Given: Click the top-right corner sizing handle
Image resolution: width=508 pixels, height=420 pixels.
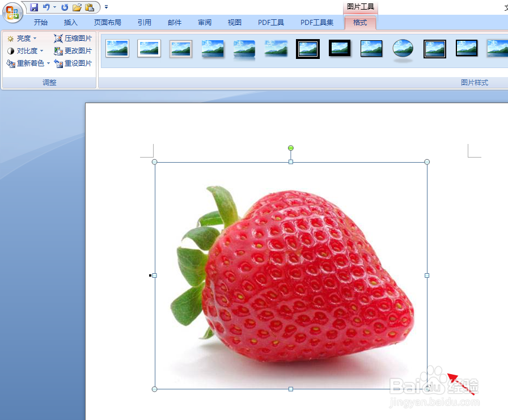Looking at the screenshot, I should click(427, 162).
